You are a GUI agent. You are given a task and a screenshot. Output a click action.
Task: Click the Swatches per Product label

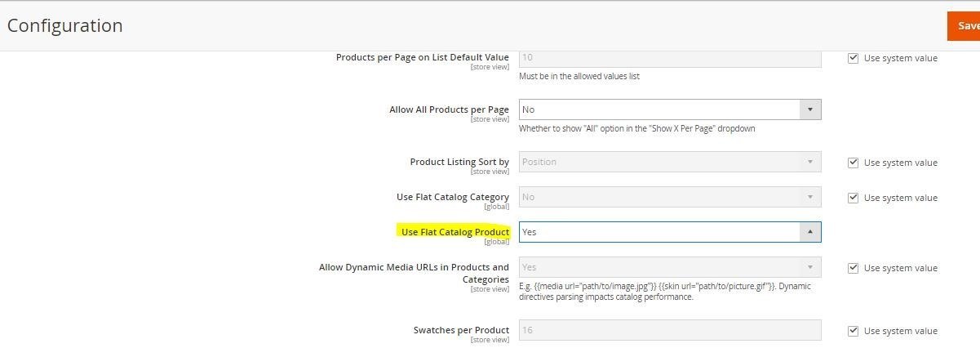(x=461, y=330)
